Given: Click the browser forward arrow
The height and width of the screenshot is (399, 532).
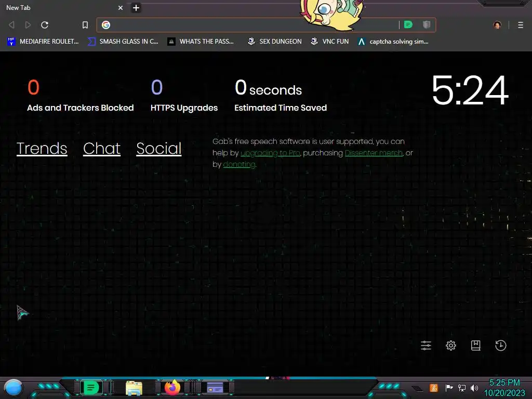Looking at the screenshot, I should (x=28, y=25).
